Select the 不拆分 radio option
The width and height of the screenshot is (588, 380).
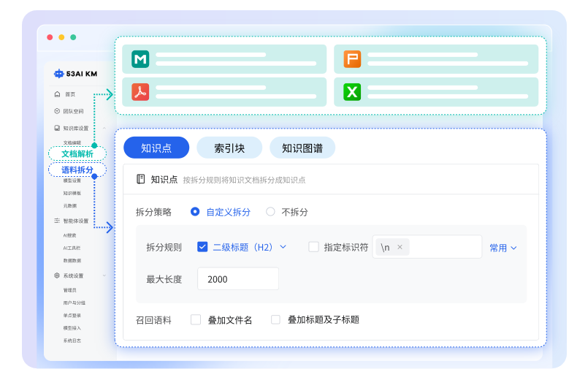pyautogui.click(x=270, y=212)
